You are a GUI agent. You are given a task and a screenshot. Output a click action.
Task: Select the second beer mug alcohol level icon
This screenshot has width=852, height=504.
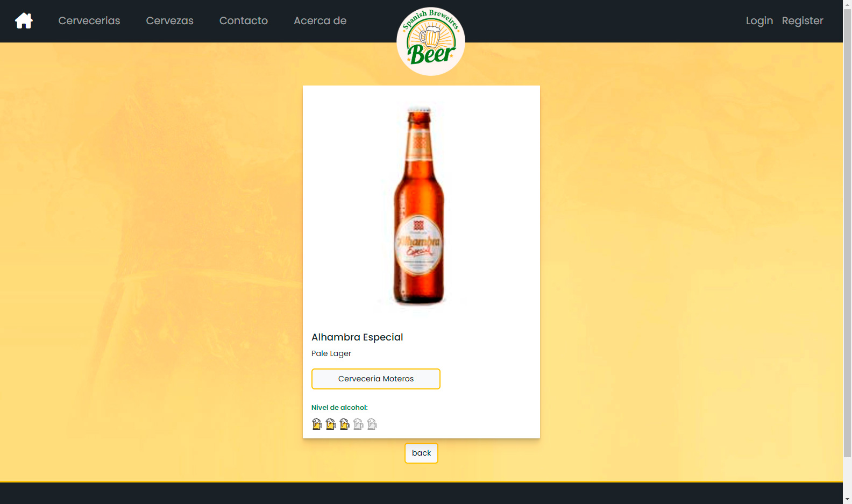[331, 424]
